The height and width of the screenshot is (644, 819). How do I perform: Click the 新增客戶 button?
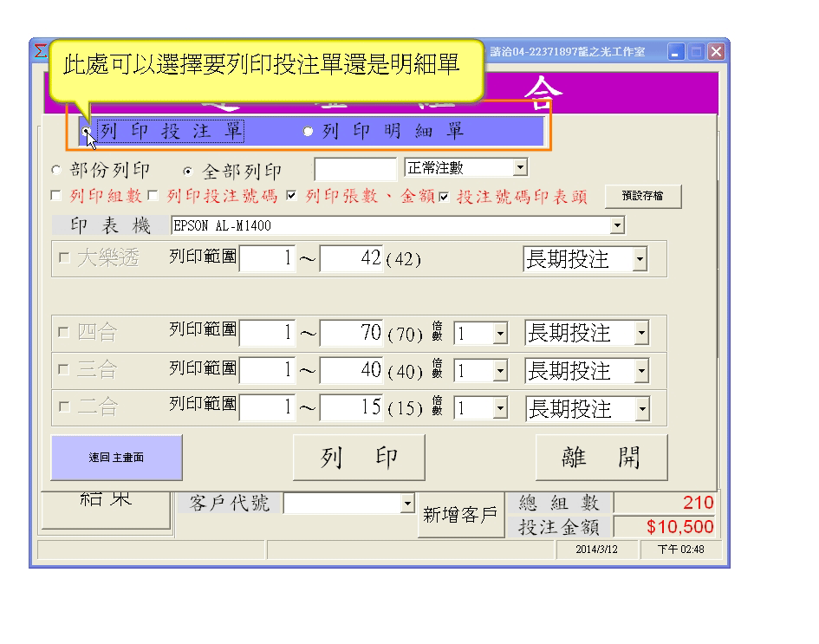coord(461,515)
